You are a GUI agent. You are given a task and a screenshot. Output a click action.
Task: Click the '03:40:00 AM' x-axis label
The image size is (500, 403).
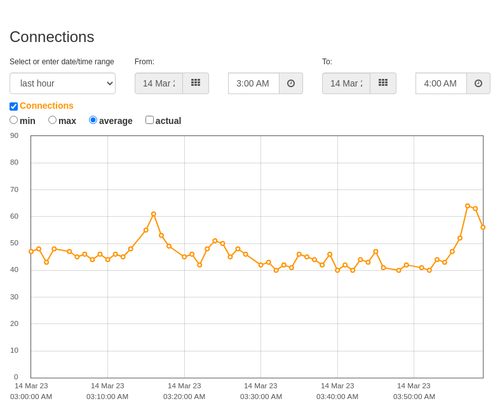click(x=337, y=397)
